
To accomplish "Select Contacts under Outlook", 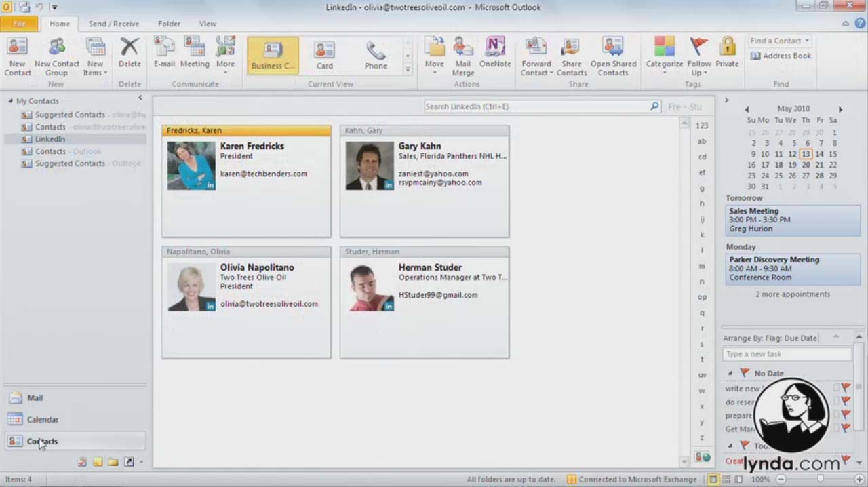I will 61,151.
